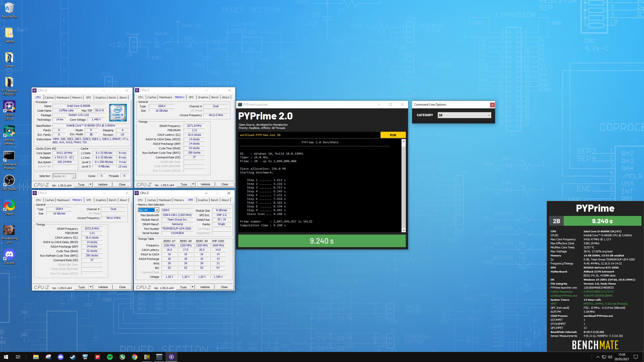Open the Games folder desktop icon
The width and height of the screenshot is (644, 362).
(9, 60)
